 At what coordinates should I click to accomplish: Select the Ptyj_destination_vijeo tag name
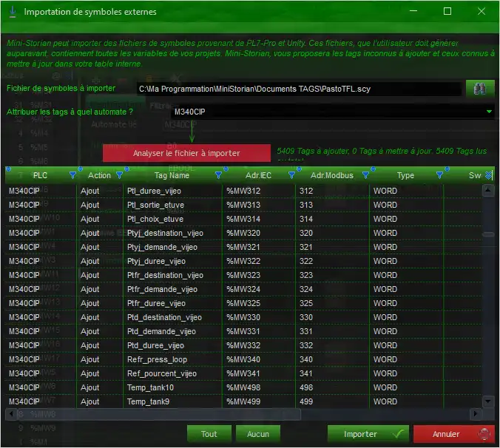165,233
